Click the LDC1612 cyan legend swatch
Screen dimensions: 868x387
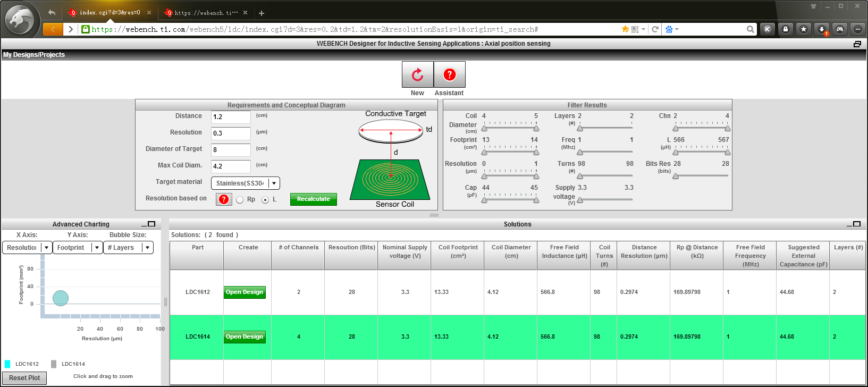click(7, 364)
